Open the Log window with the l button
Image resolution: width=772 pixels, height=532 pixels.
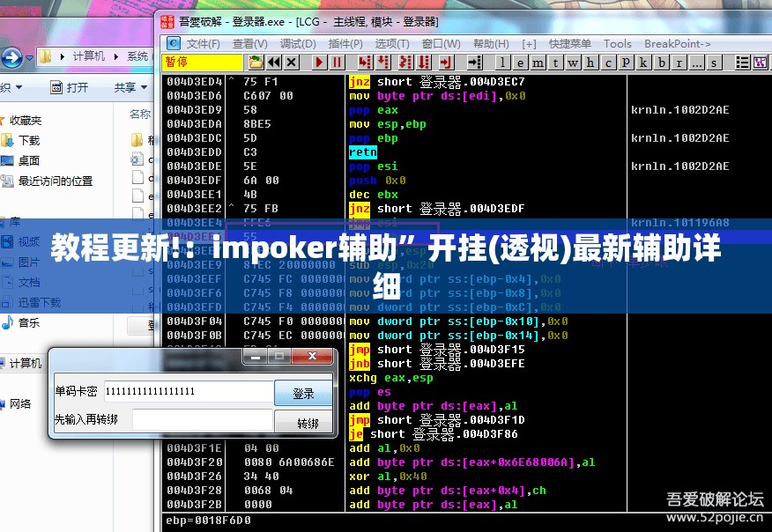click(x=502, y=62)
